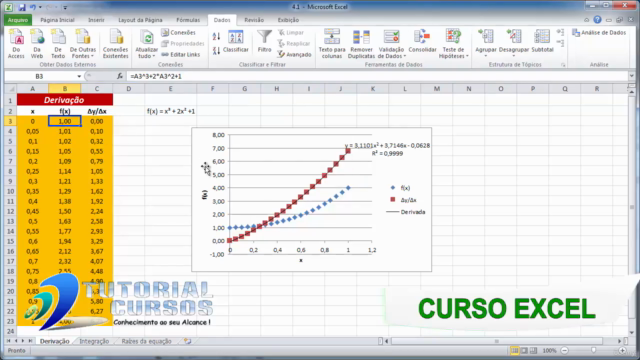
Task: Select the column C header
Action: tap(97, 89)
